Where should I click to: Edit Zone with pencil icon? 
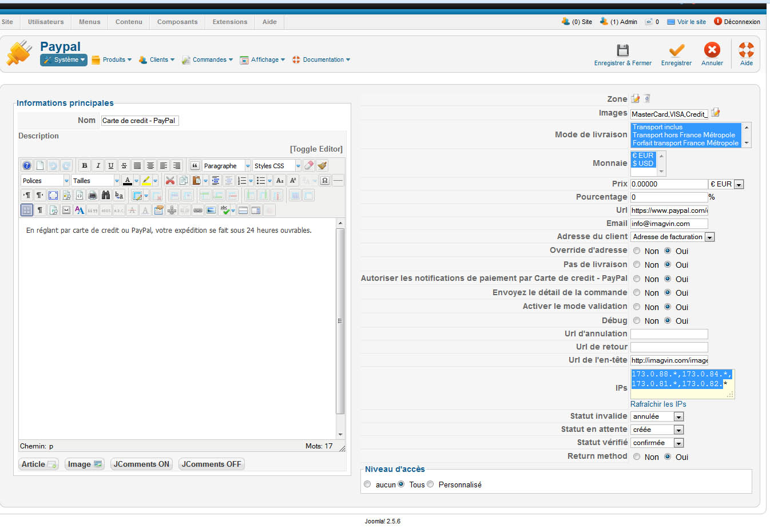pos(636,98)
